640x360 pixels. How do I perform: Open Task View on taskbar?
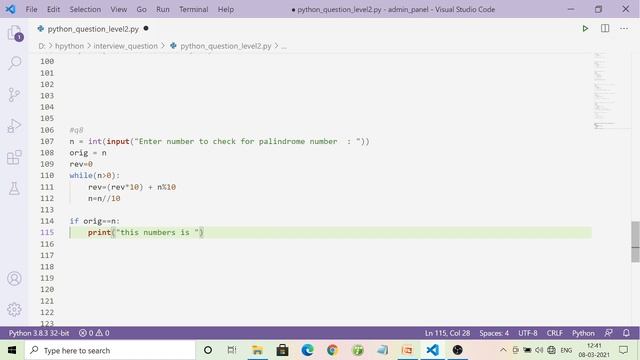(232, 350)
